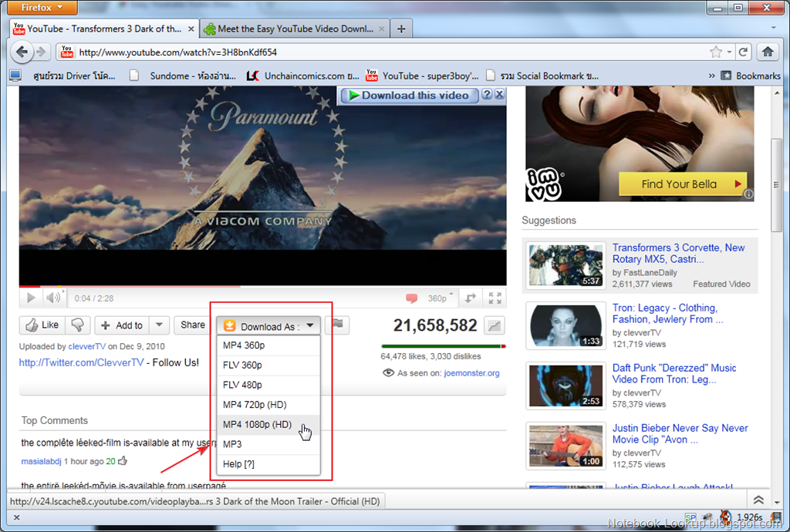Open the browser Home page icon

pyautogui.click(x=768, y=52)
